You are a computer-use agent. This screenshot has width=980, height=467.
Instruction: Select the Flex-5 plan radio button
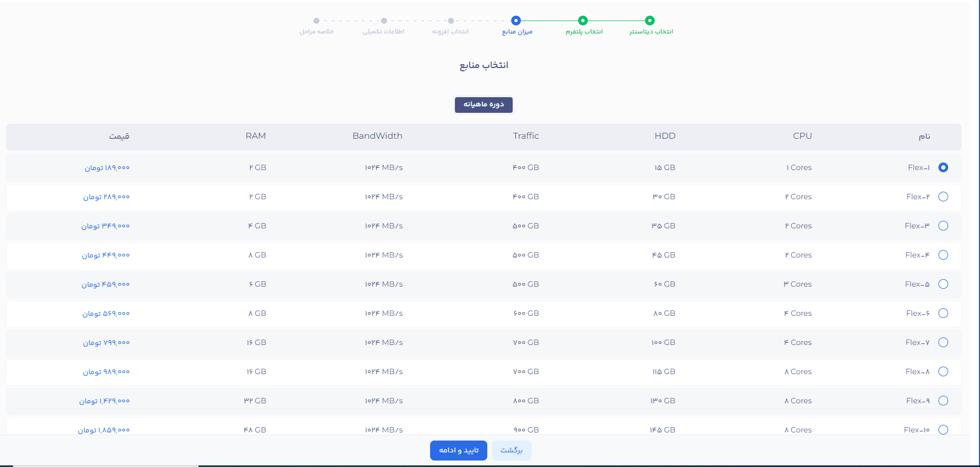[x=943, y=284]
